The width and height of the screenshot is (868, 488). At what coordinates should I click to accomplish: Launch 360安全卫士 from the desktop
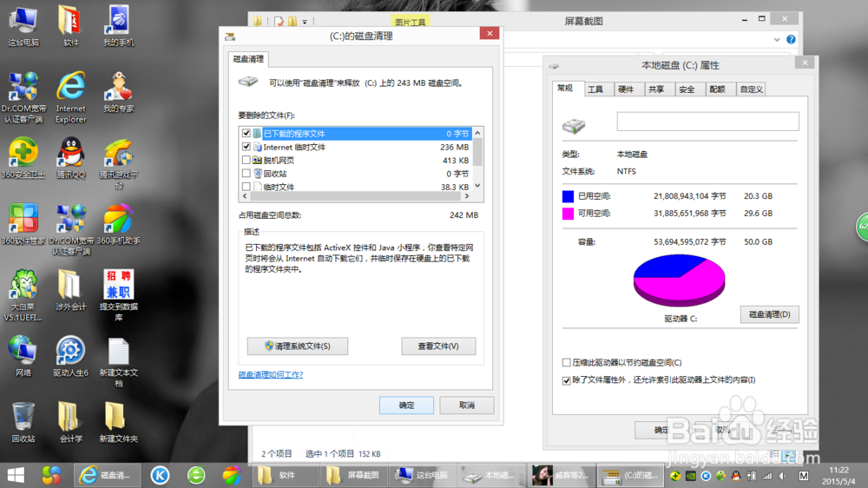click(23, 158)
